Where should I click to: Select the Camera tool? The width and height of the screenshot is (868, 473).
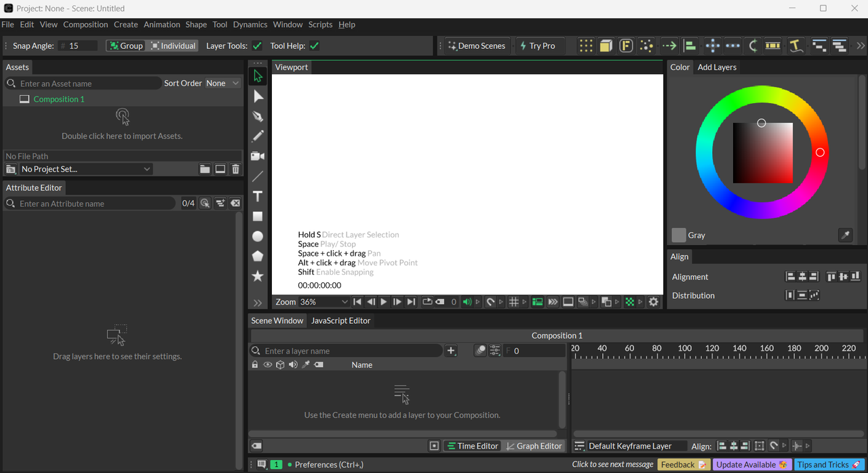coord(258,156)
